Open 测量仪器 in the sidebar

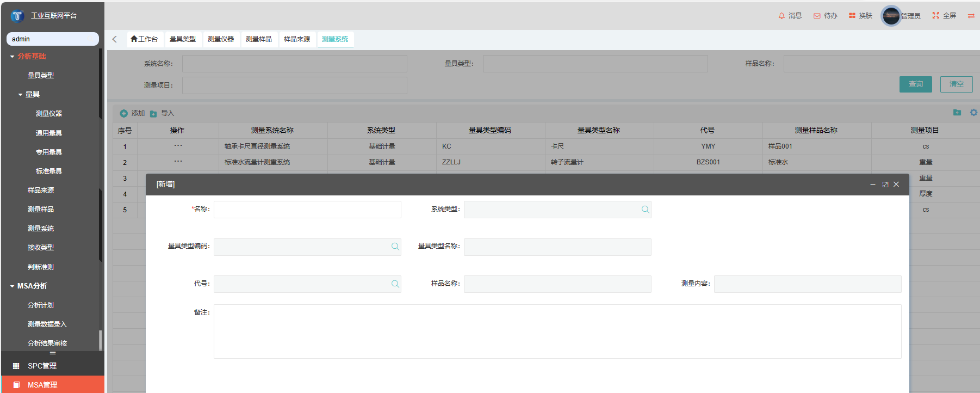pos(49,114)
